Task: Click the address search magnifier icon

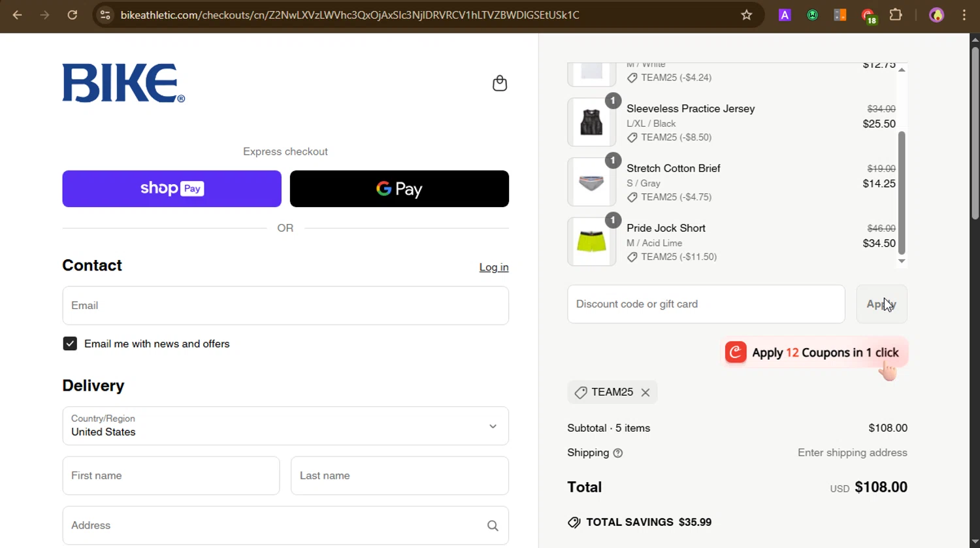Action: (493, 526)
